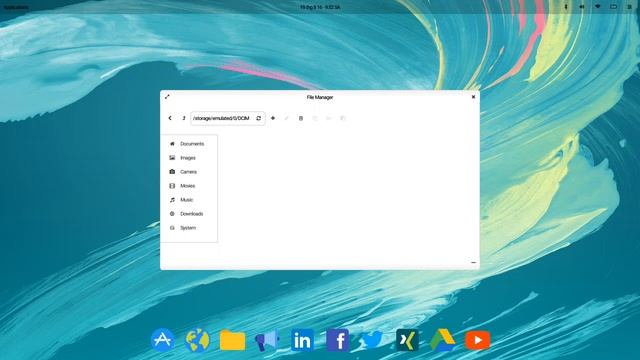Open the Movies sidebar entry
The image size is (640, 360).
tap(189, 186)
